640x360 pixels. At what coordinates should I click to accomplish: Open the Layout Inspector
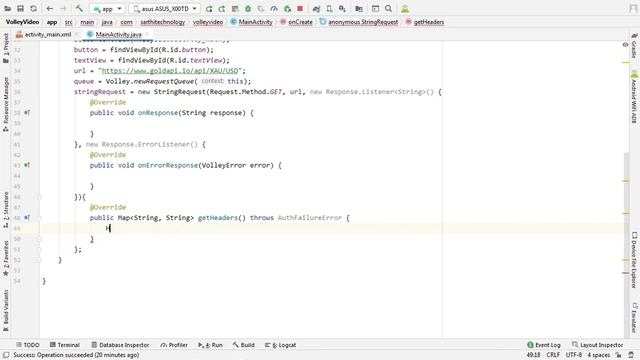coord(598,345)
